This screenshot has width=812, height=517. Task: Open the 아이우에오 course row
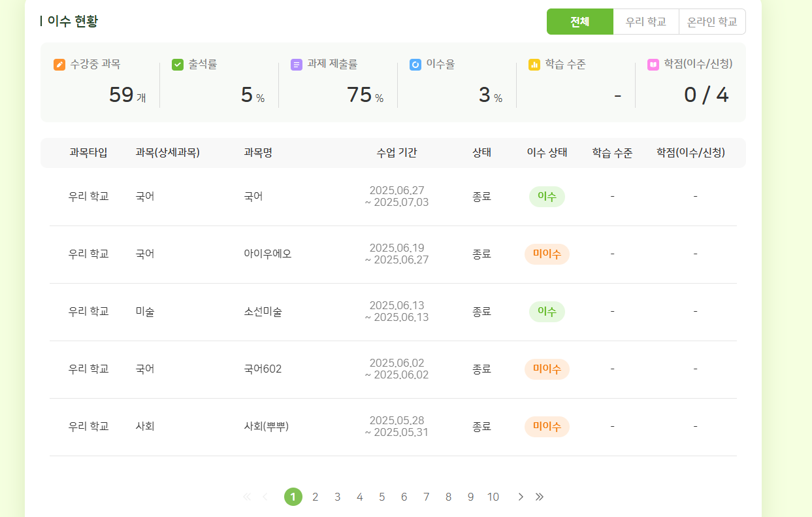[x=267, y=254]
